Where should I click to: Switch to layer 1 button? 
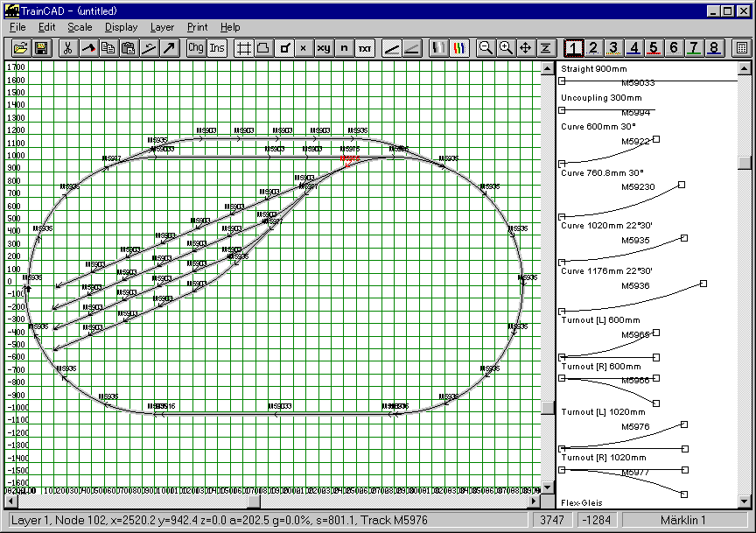point(573,48)
